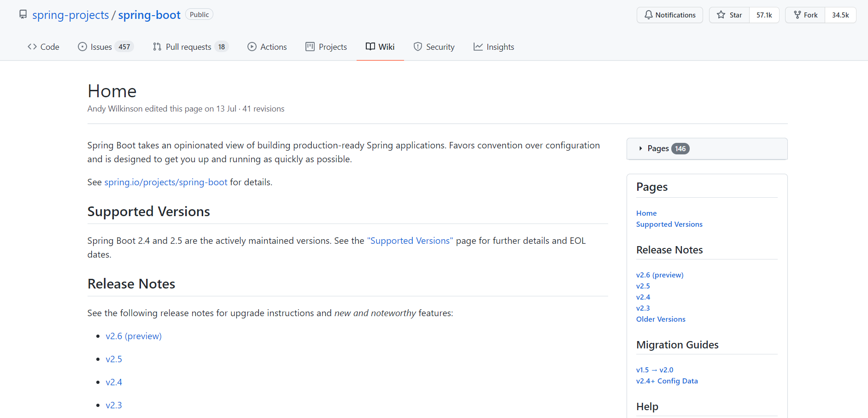
Task: Click the Supported Versions section heading
Action: pyautogui.click(x=149, y=211)
